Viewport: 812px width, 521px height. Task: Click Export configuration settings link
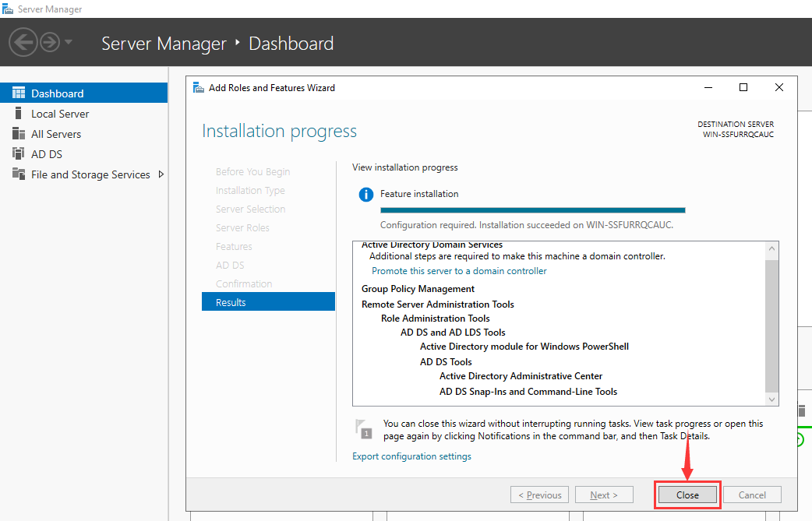[x=411, y=456]
